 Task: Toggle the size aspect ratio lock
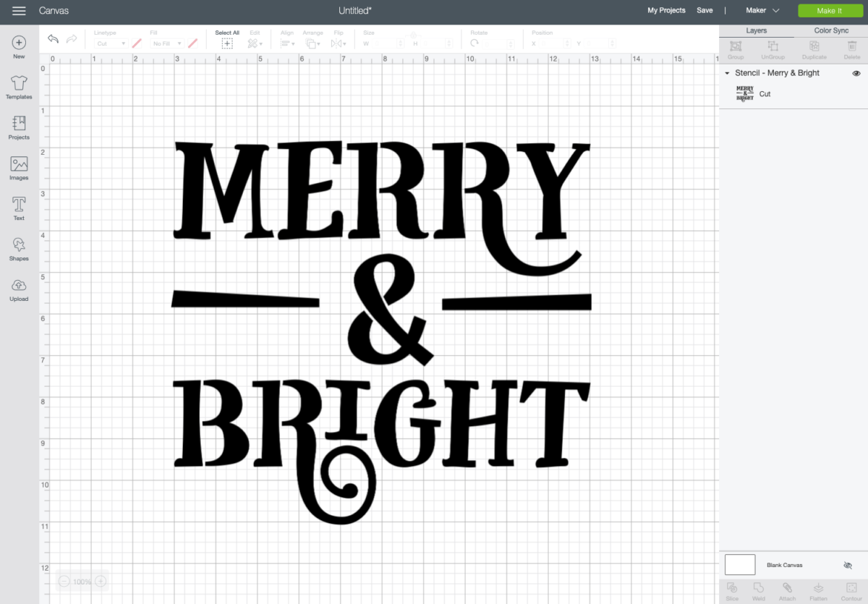pos(413,35)
